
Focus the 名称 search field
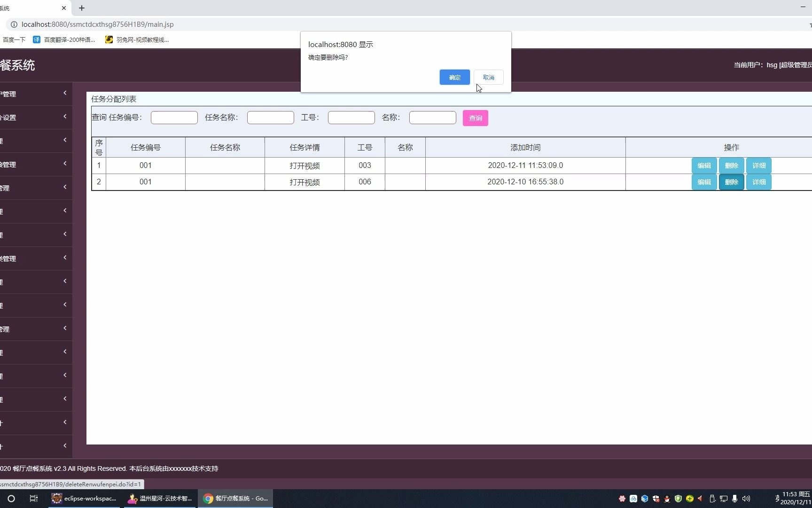(x=432, y=118)
